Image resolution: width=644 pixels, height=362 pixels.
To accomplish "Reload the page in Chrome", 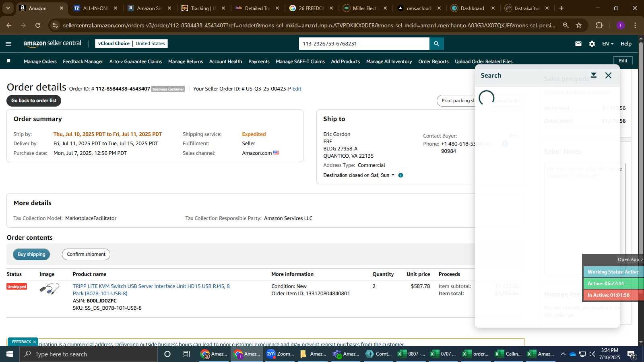I will (x=38, y=25).
